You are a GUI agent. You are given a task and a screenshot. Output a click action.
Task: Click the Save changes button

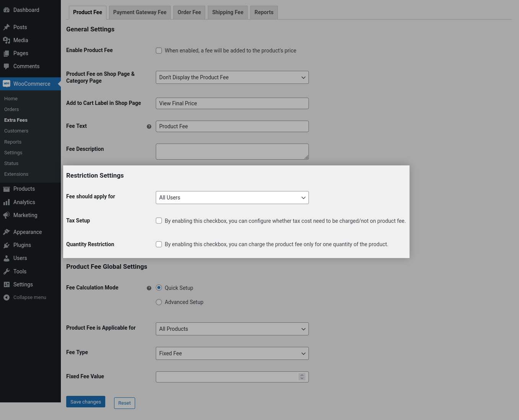click(85, 402)
